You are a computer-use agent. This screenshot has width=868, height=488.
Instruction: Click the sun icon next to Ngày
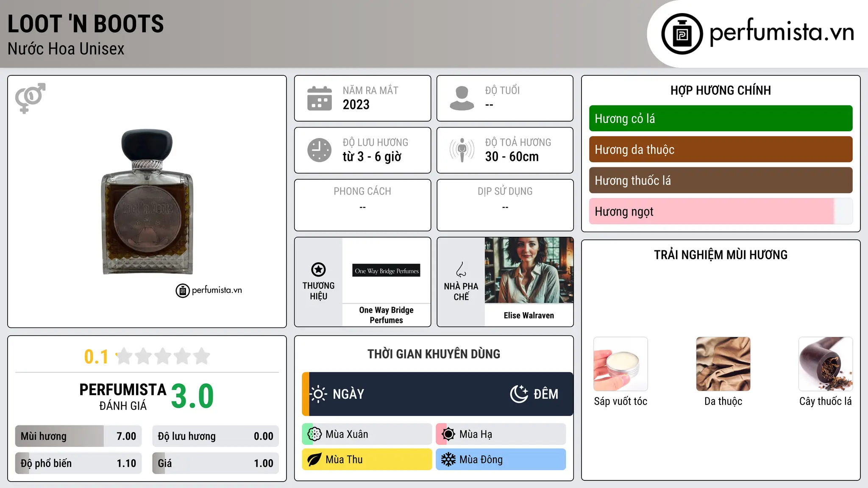pos(318,394)
